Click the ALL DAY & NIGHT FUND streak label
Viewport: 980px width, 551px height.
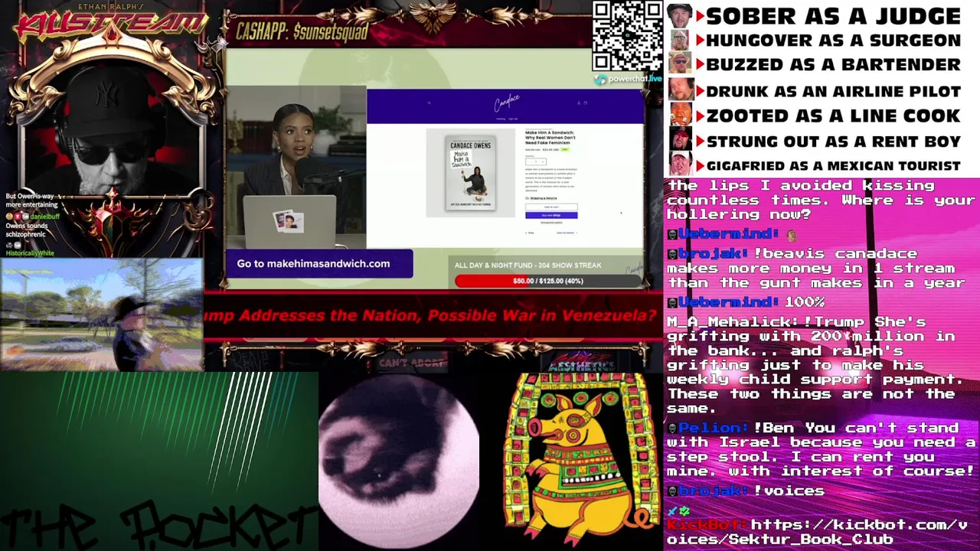(528, 266)
